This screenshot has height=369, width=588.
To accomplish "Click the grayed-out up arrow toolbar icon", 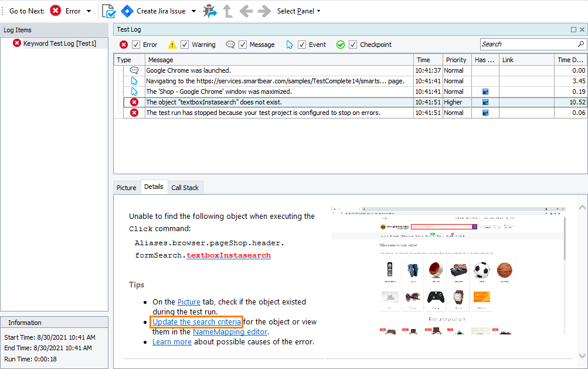I will click(228, 11).
